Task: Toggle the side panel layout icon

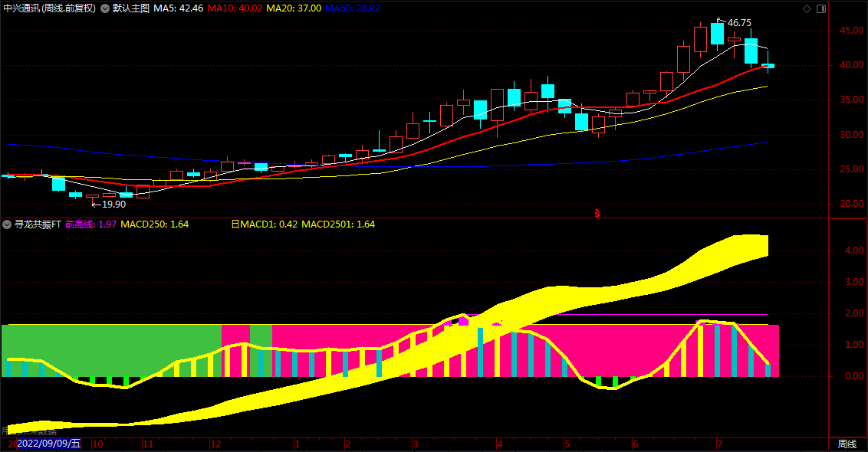Action: (821, 8)
